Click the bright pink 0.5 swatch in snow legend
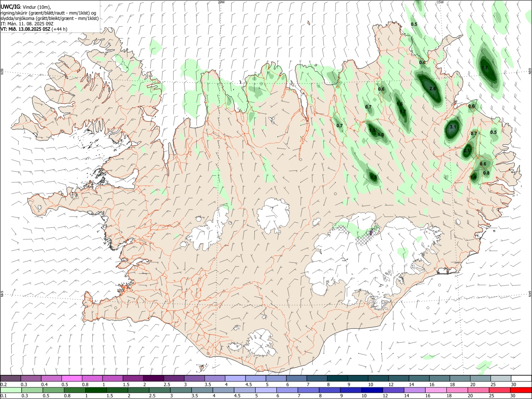Viewport: 532px width, 399px height. click(x=72, y=378)
